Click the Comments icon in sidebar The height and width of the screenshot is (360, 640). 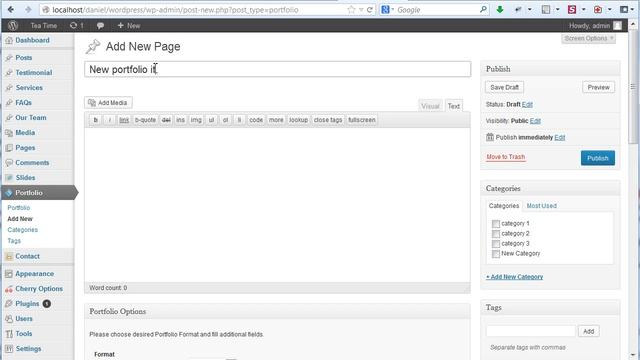[x=9, y=163]
